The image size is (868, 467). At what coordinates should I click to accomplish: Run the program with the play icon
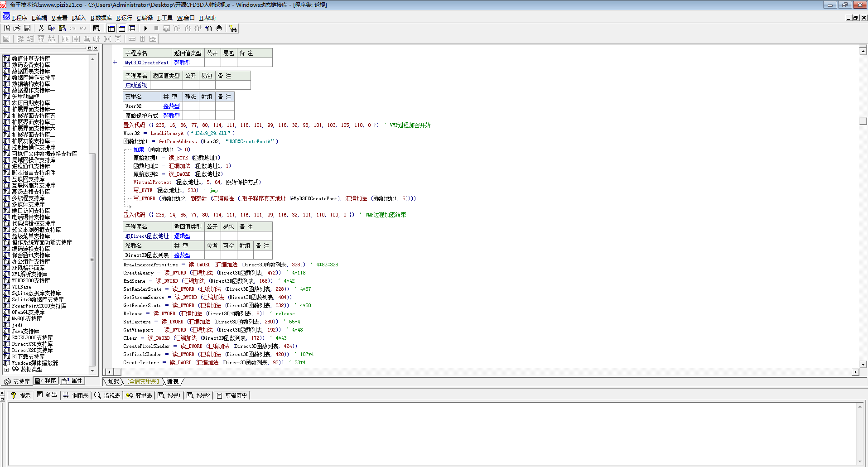pos(145,28)
